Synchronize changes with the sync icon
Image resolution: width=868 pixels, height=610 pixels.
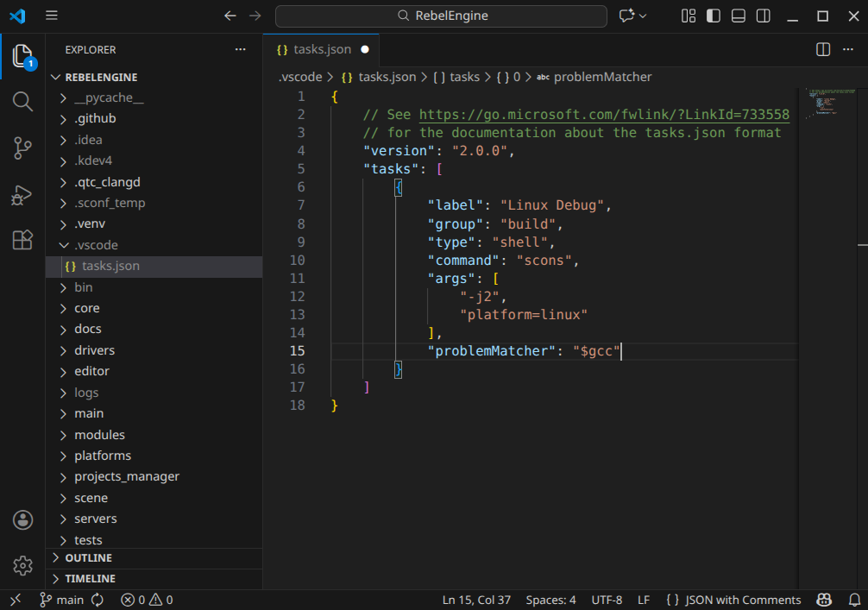[x=97, y=600]
